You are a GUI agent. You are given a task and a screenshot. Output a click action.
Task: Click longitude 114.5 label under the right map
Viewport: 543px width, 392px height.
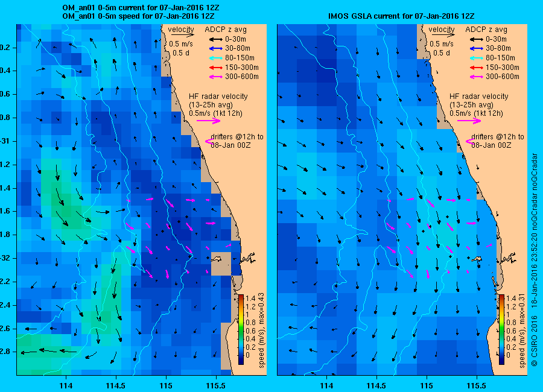(x=376, y=386)
